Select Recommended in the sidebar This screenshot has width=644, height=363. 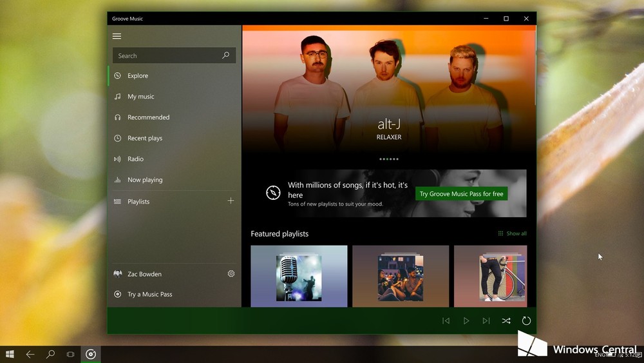pyautogui.click(x=148, y=117)
